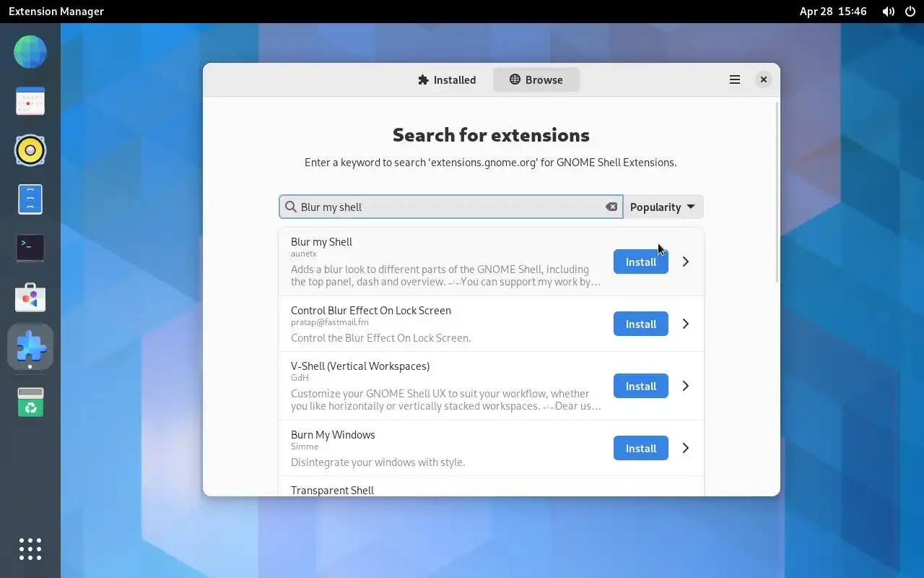Open the web browser from the dock
Image resolution: width=924 pixels, height=578 pixels.
[30, 52]
